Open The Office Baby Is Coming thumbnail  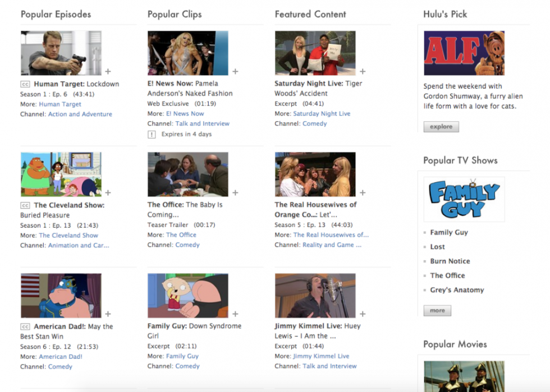click(x=188, y=174)
